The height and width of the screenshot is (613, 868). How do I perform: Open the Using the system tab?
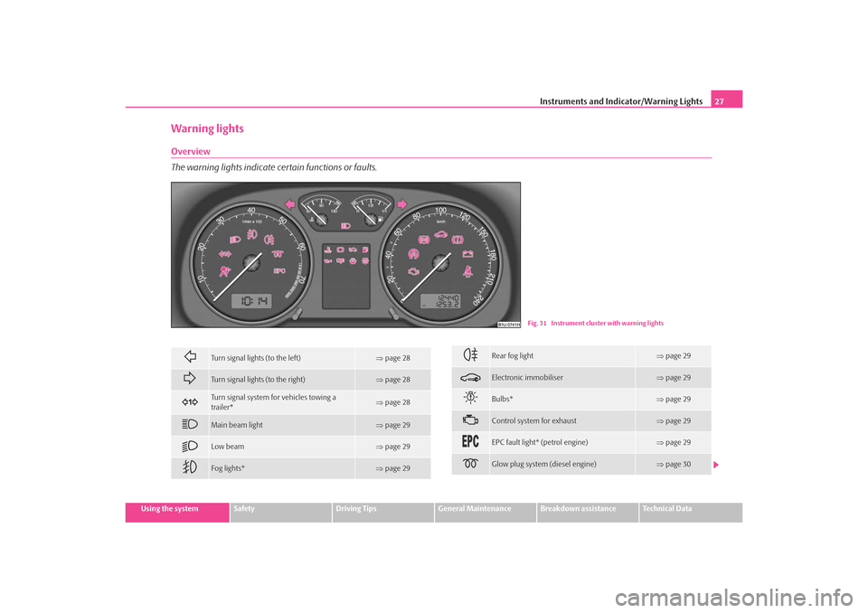pyautogui.click(x=177, y=513)
